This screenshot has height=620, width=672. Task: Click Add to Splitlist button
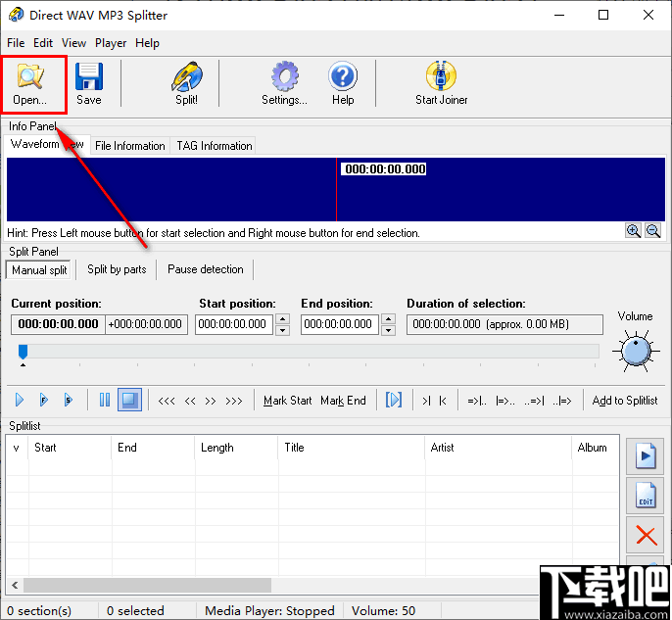[624, 401]
